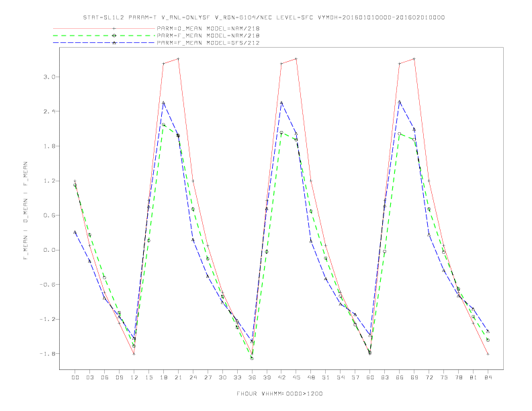This screenshot has height=411, width=532.
Task: Select legend entry PARM=F_MEAN MODEL=NAM/218
Action: pyautogui.click(x=208, y=36)
